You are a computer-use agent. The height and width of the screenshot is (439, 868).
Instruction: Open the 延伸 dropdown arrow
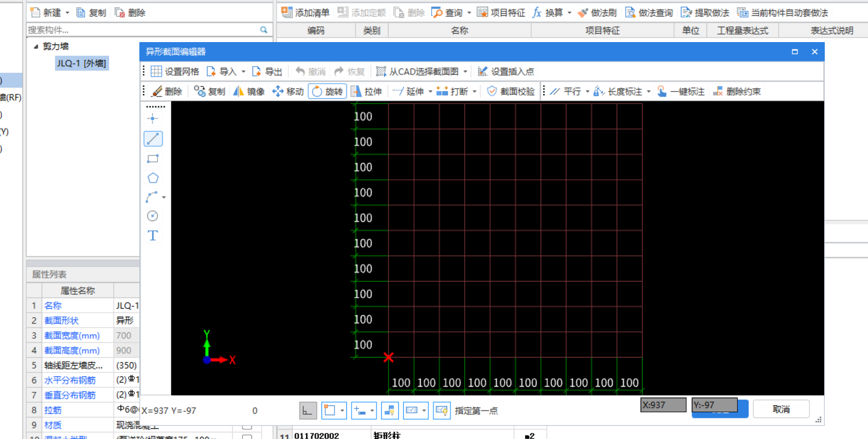click(x=431, y=91)
